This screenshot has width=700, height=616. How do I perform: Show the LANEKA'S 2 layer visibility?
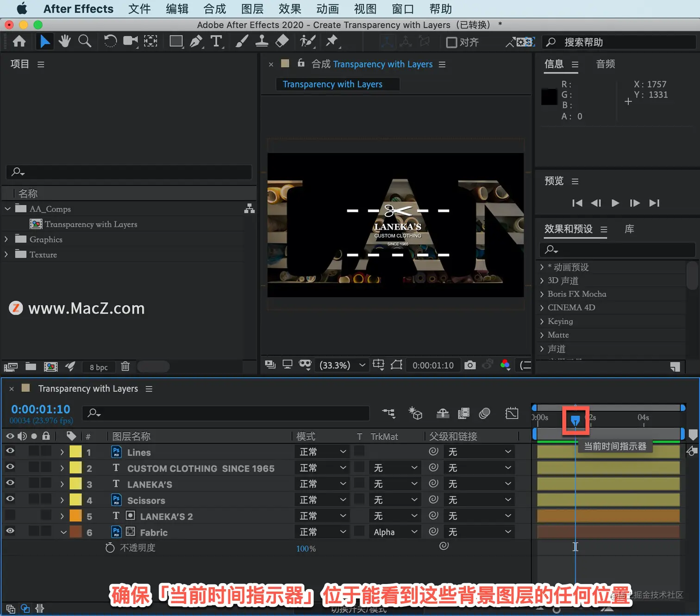(10, 515)
